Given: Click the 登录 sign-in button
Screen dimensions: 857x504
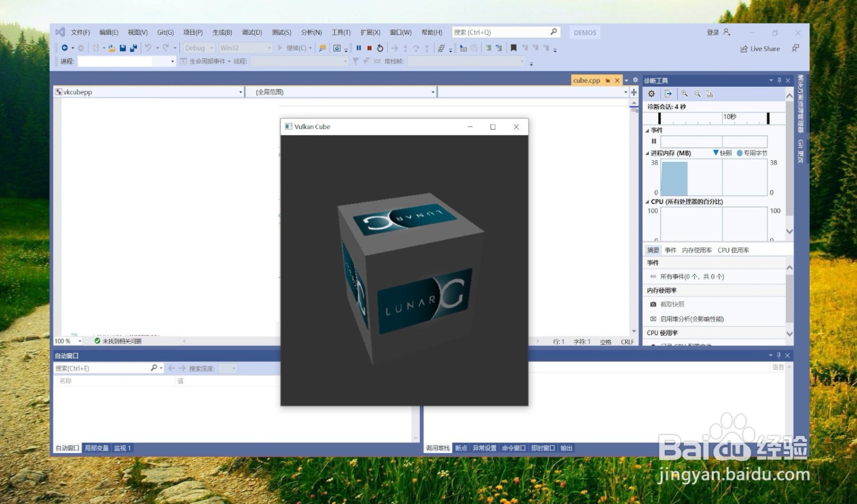Looking at the screenshot, I should tap(718, 32).
